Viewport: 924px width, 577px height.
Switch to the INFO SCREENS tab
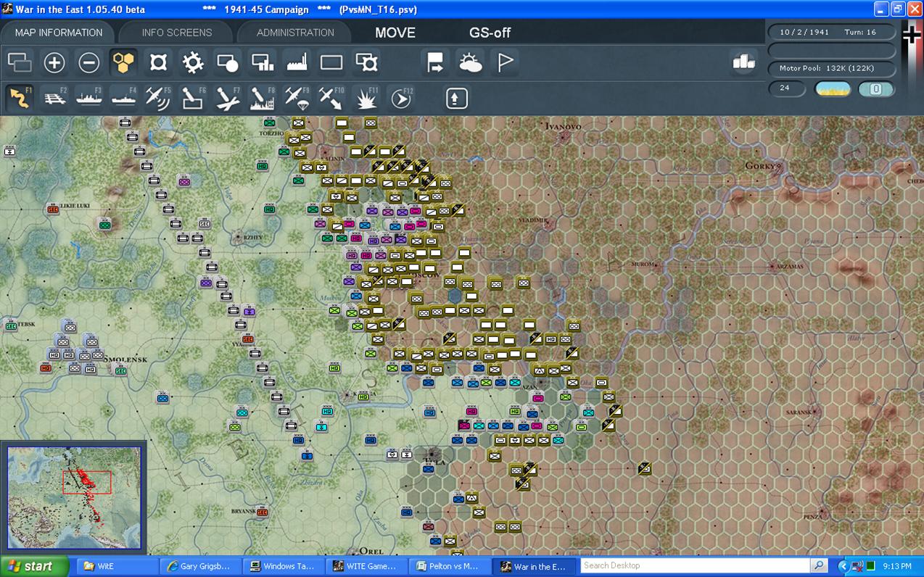tap(177, 33)
